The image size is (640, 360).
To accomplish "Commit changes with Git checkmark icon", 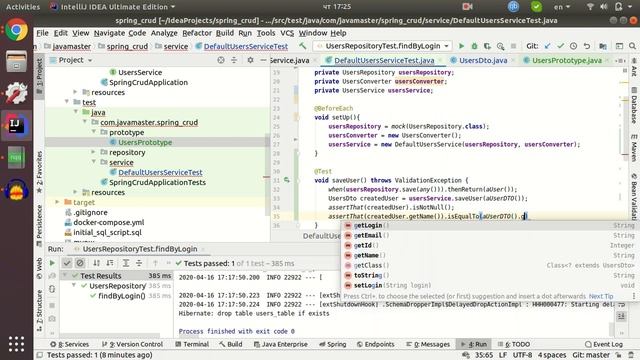I will 560,46.
